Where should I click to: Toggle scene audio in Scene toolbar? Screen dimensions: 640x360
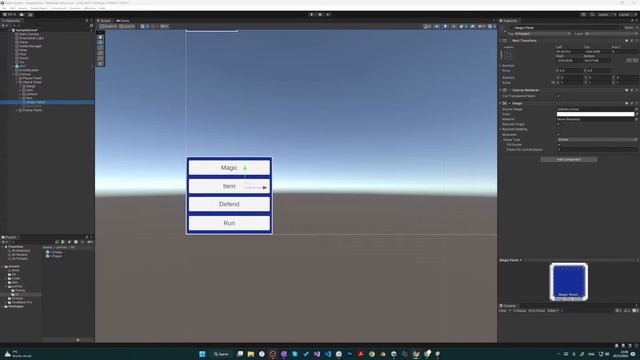coord(453,27)
